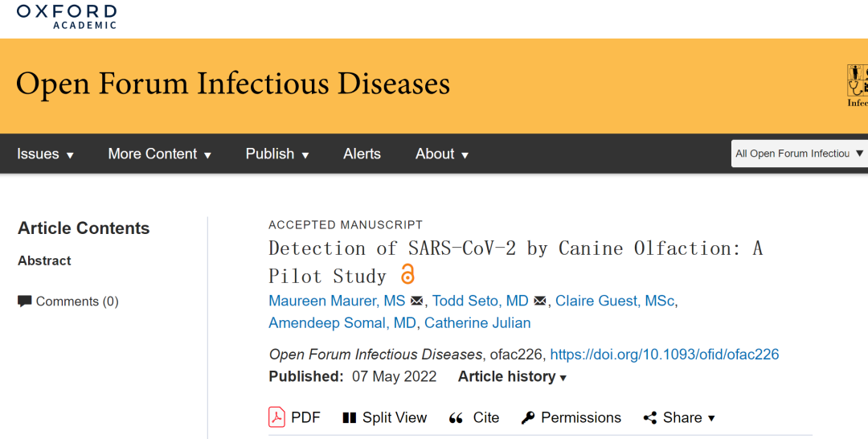Jump to Abstract in Article Contents
Viewport: 868px width, 439px height.
[x=44, y=261]
